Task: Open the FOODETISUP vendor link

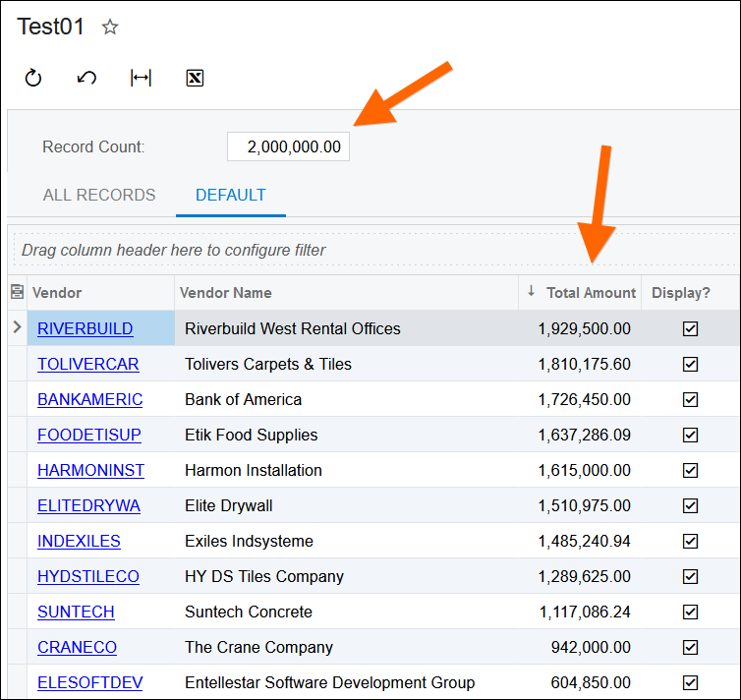Action: click(x=88, y=435)
